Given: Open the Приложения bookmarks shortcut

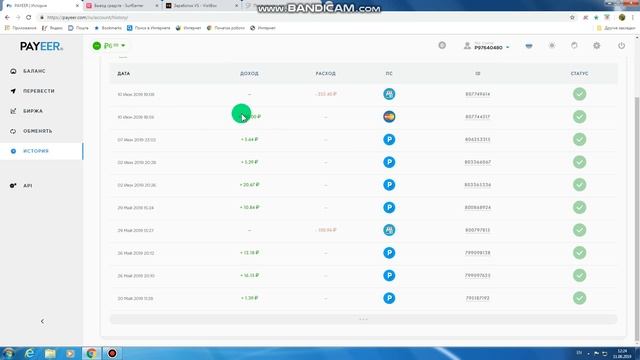Looking at the screenshot, I should coord(20,28).
